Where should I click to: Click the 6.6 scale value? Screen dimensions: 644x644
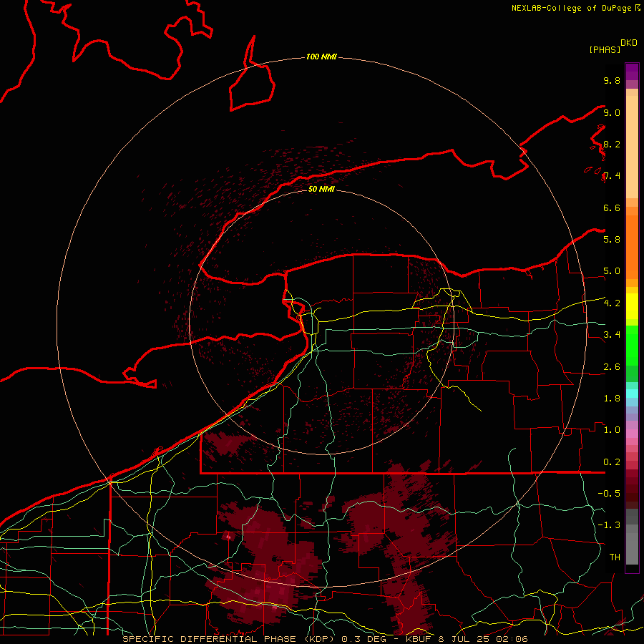(612, 208)
